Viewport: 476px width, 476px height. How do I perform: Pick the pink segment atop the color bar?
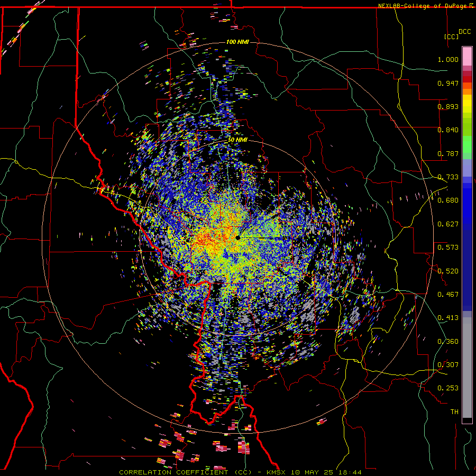[467, 57]
